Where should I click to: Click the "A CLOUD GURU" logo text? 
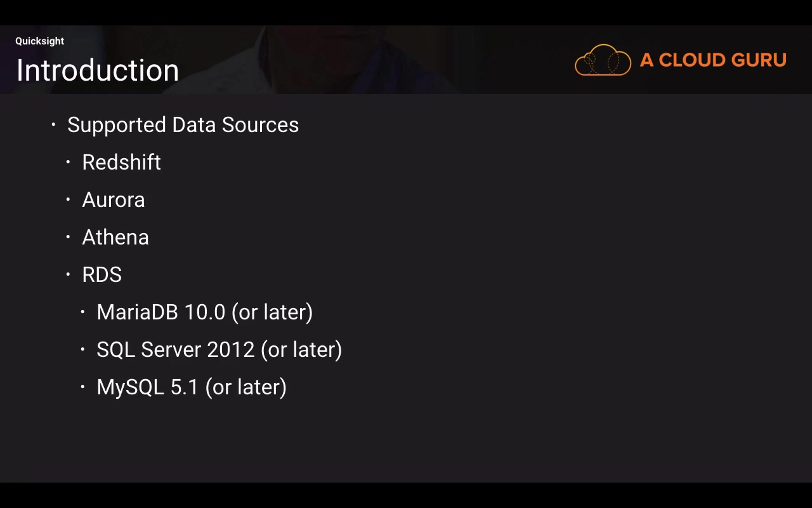713,60
